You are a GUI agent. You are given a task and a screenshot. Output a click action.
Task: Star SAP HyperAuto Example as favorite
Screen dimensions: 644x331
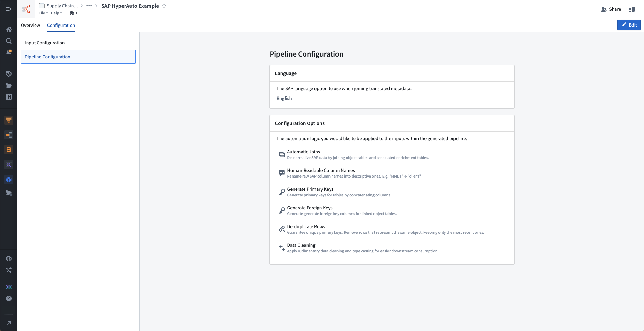click(164, 6)
